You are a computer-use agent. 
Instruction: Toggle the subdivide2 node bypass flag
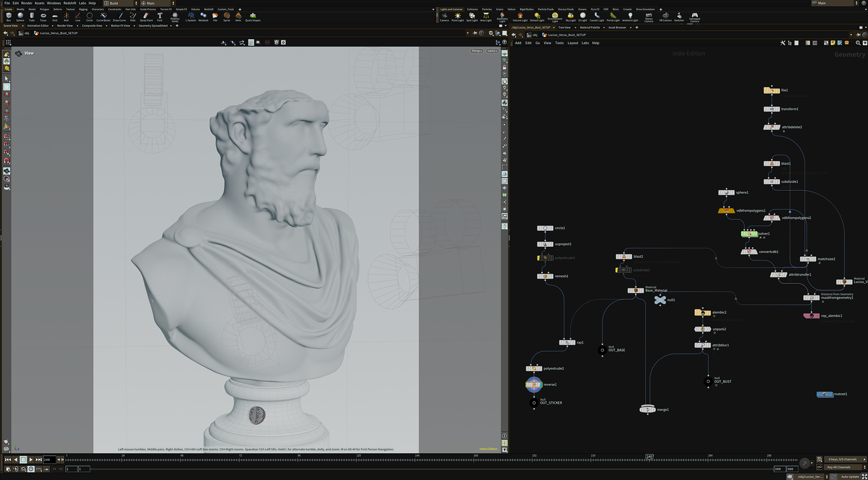(x=617, y=270)
